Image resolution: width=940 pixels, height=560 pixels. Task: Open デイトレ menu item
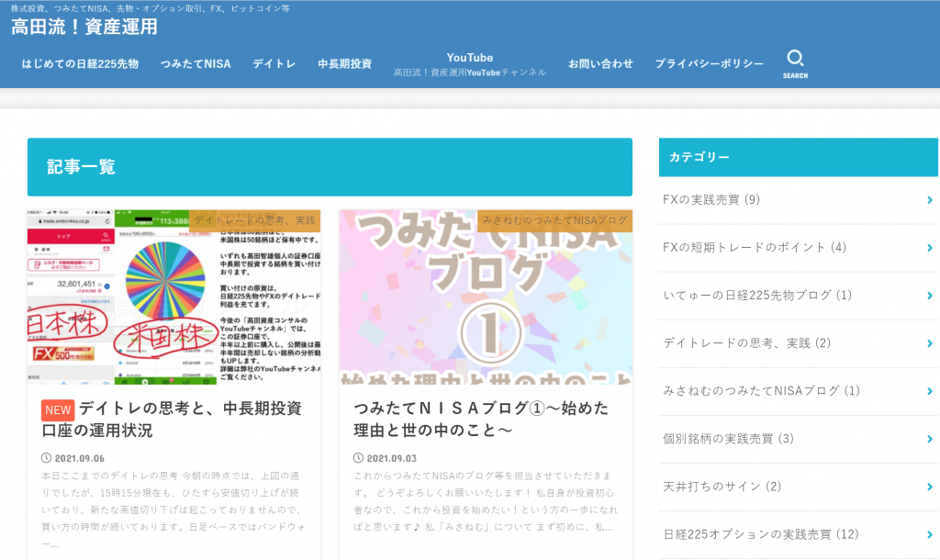(274, 63)
